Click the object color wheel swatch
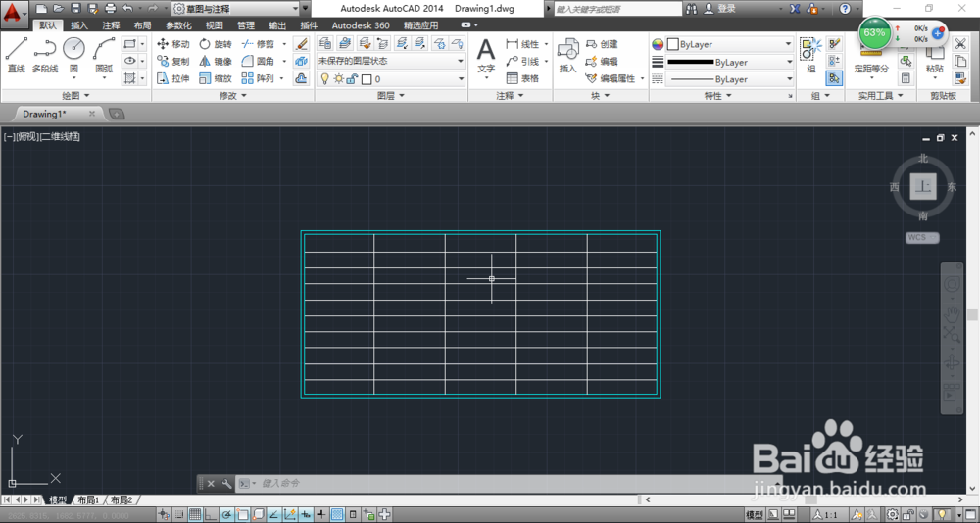The height and width of the screenshot is (523, 980). (x=658, y=44)
